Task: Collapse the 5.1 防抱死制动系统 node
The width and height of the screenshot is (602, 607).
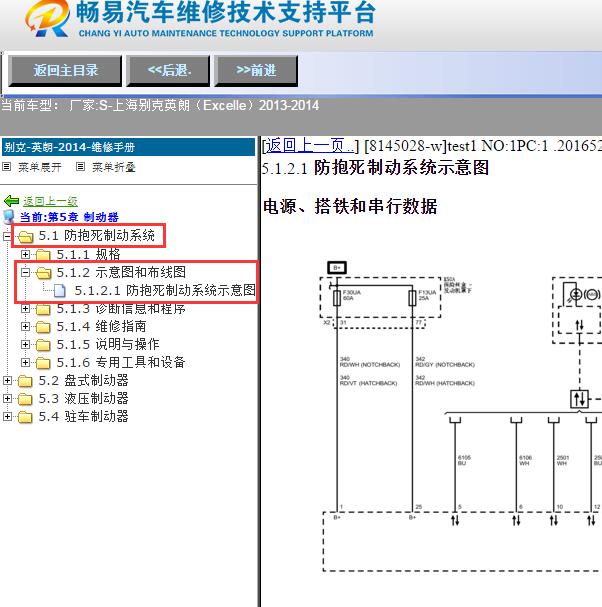Action: pyautogui.click(x=7, y=236)
